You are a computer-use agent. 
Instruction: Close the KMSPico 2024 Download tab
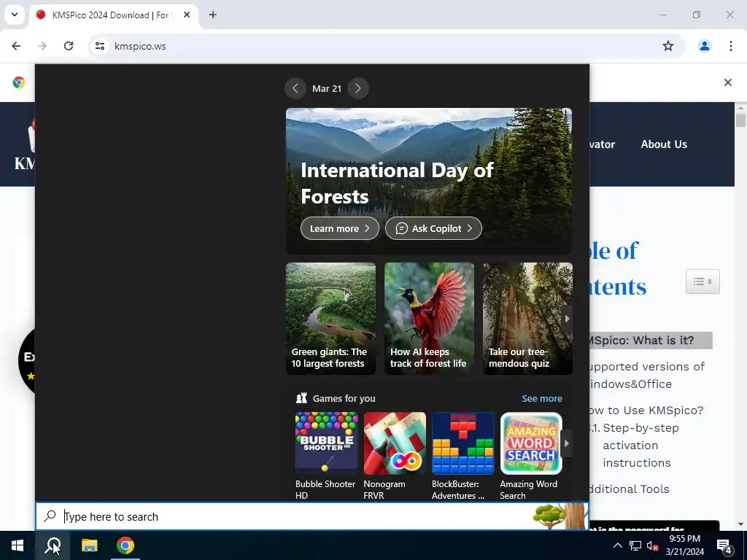(187, 15)
